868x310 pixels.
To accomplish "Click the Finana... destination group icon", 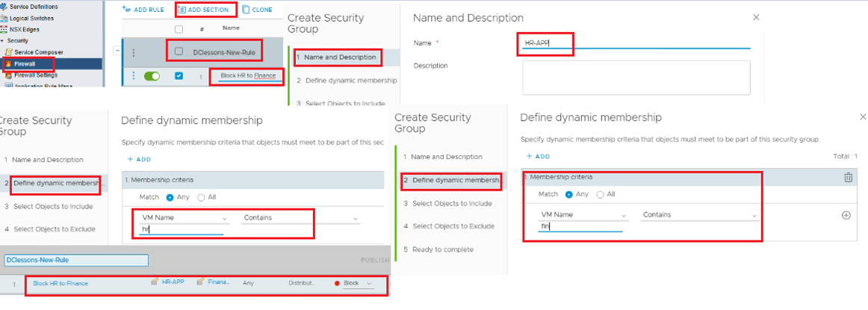I will coord(201,282).
